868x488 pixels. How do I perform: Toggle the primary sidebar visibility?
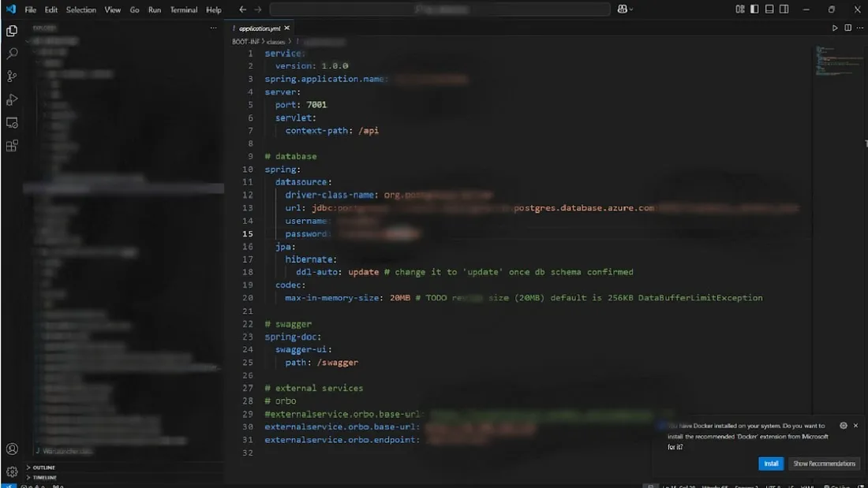752,9
